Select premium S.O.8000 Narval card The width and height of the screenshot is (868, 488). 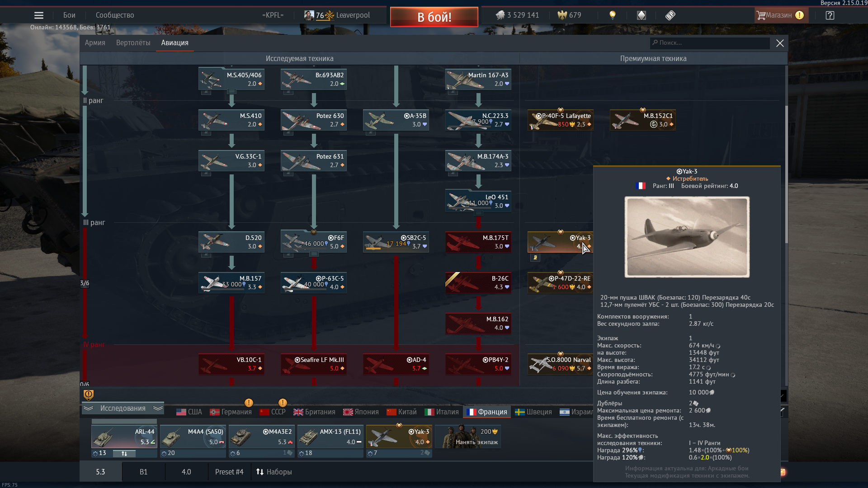[561, 364]
